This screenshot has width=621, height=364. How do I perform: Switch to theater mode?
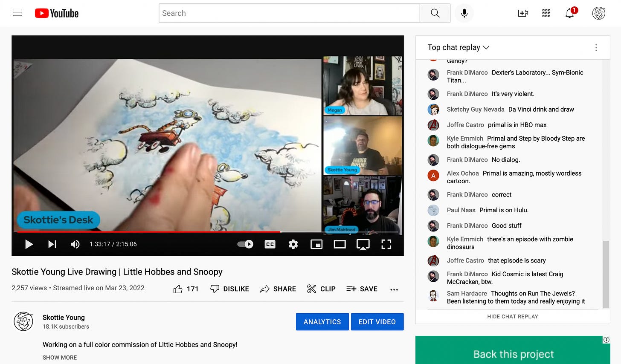click(340, 244)
